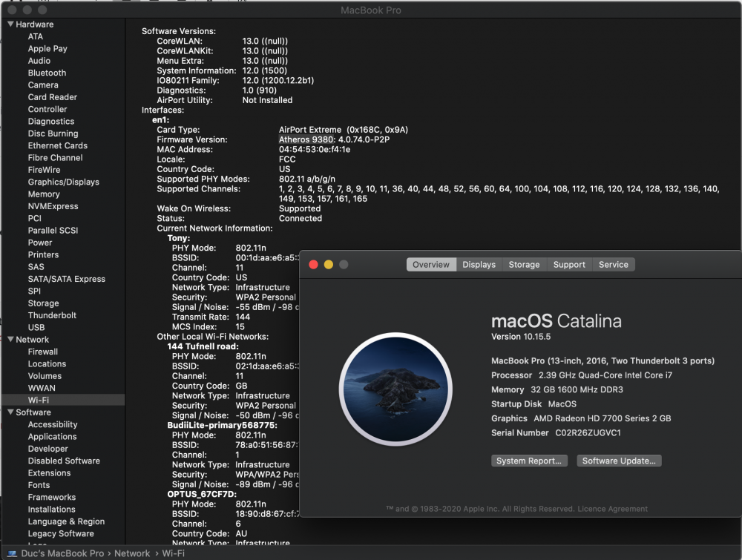Switch to the Support tab
Viewport: 742px width, 560px height.
(569, 264)
